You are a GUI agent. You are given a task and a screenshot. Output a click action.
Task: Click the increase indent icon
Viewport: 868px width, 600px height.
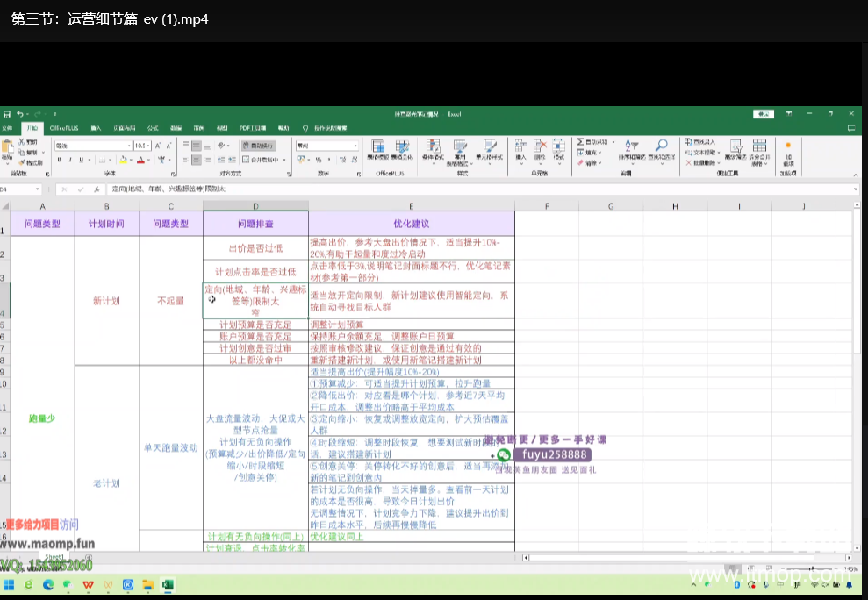(233, 160)
